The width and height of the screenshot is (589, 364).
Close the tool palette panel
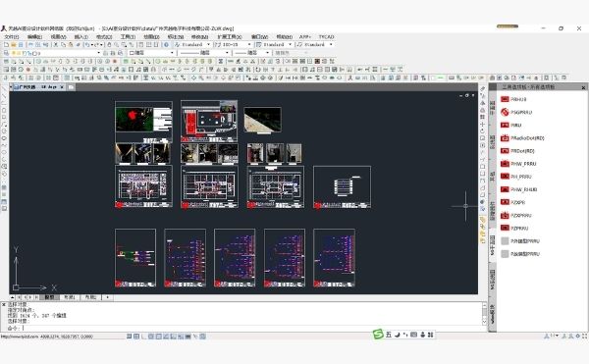(583, 87)
